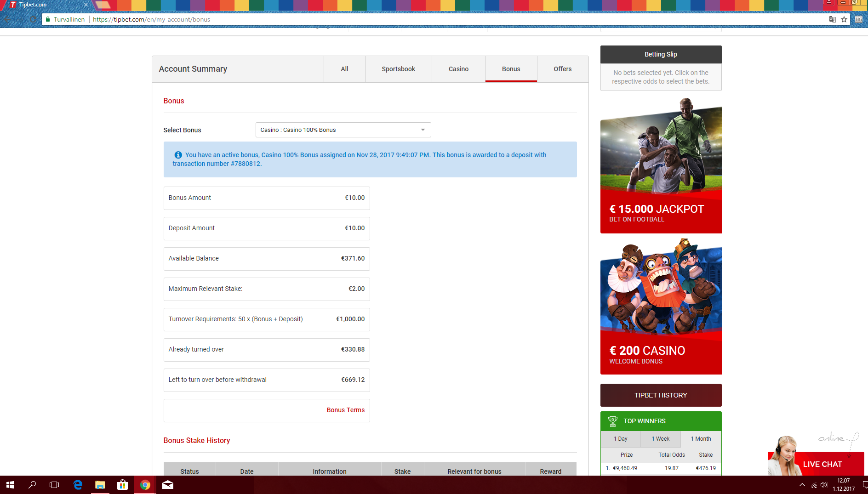868x494 pixels.
Task: Open the Mail app from the taskbar
Action: coord(168,485)
